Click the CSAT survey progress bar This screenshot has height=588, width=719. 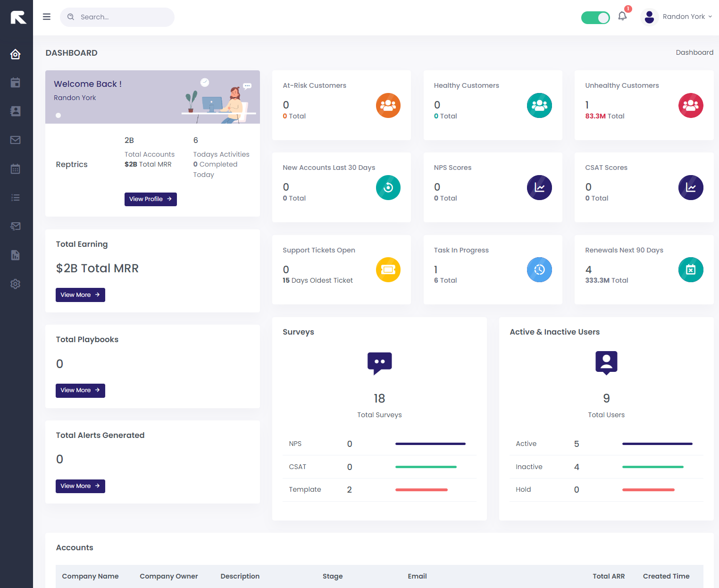[426, 467]
